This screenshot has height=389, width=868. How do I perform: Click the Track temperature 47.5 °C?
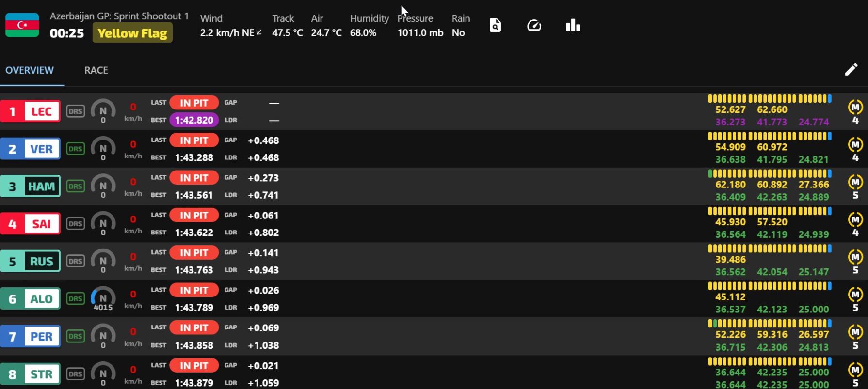(287, 33)
